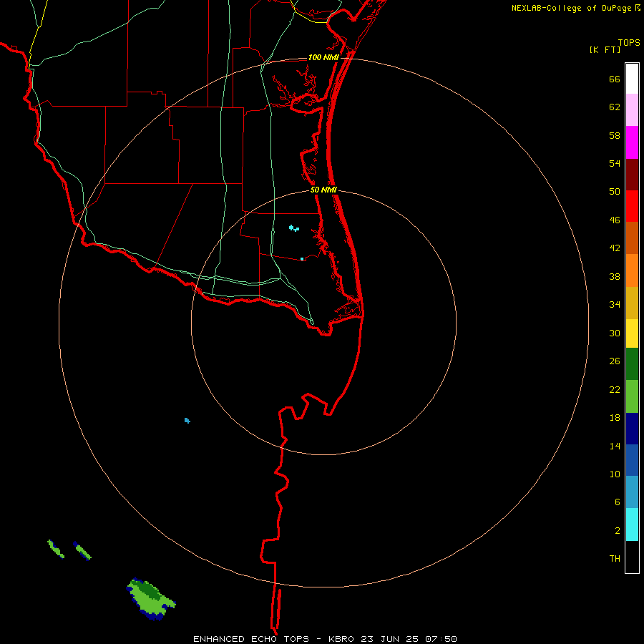Click the '30' legend value label
Screen dimensions: 644x644
tap(615, 333)
